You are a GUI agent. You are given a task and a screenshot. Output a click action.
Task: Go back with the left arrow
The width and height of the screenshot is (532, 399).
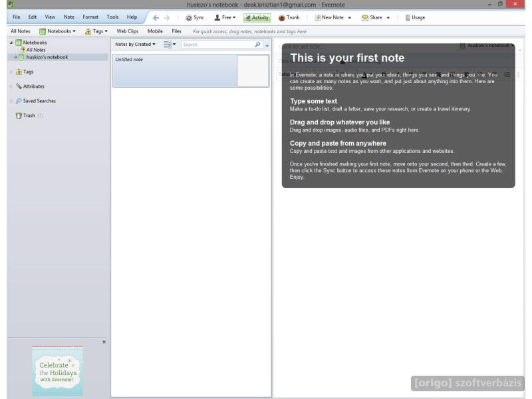pyautogui.click(x=156, y=18)
